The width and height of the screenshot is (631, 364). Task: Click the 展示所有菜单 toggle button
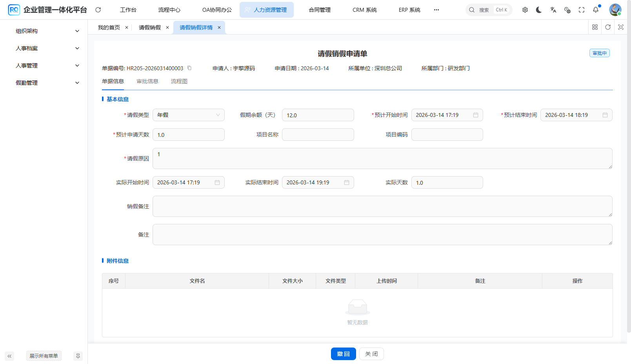pos(44,356)
